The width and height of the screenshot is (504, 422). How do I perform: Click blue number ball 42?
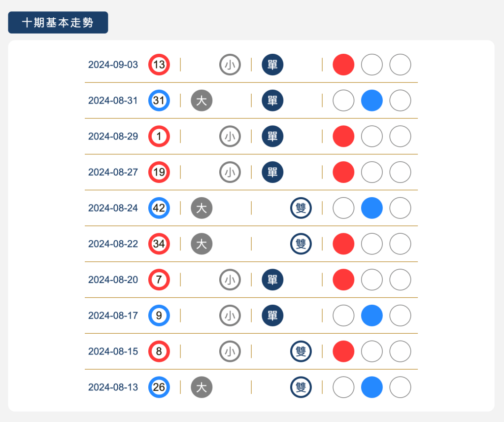coord(159,208)
